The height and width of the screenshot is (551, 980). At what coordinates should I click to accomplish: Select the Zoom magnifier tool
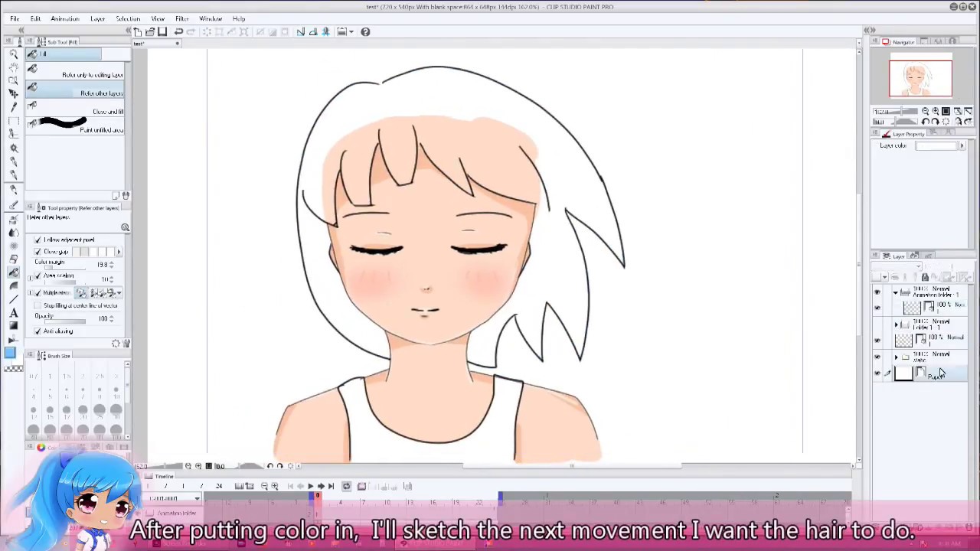tap(13, 54)
